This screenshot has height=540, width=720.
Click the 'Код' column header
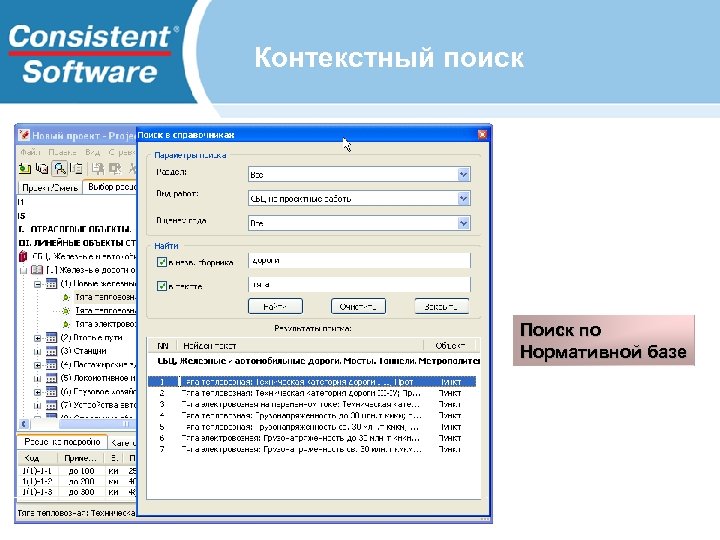pos(38,458)
